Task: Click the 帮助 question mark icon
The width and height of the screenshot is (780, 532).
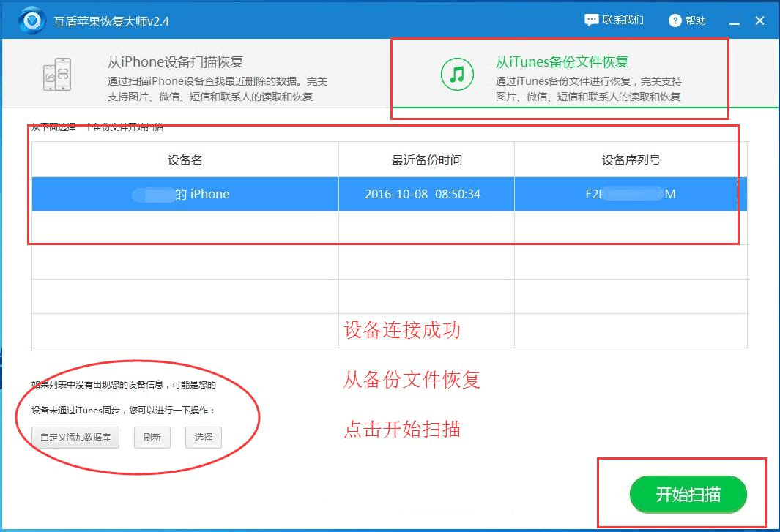Action: [x=676, y=20]
